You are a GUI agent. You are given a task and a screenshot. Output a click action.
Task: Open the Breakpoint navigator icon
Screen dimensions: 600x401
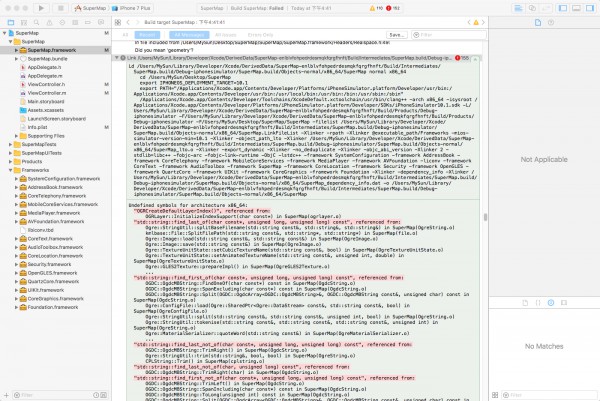(88, 23)
